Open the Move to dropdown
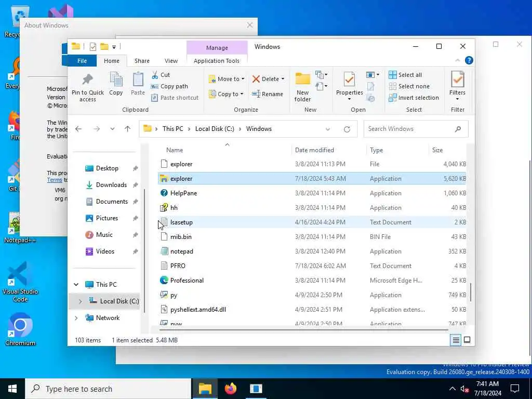This screenshot has width=532, height=399. click(x=227, y=79)
